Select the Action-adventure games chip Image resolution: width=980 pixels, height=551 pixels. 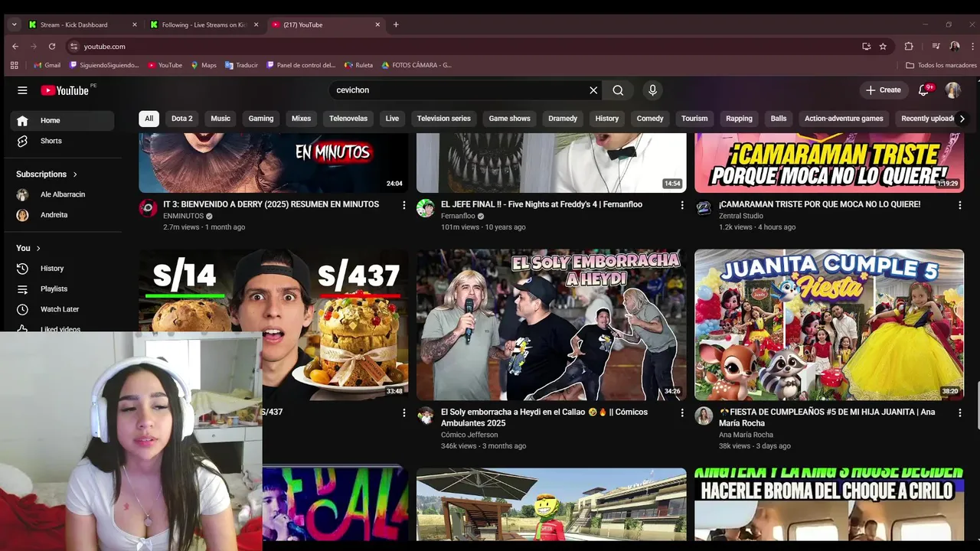844,119
